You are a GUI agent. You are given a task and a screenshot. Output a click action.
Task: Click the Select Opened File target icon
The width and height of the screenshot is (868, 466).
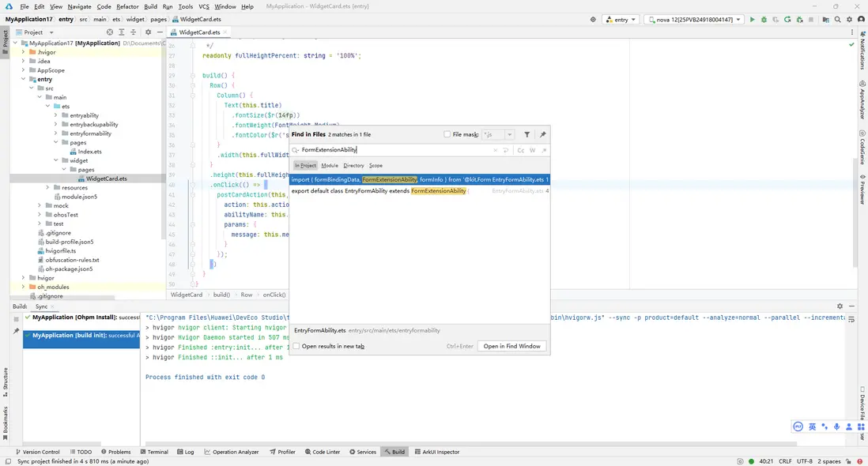pyautogui.click(x=110, y=32)
